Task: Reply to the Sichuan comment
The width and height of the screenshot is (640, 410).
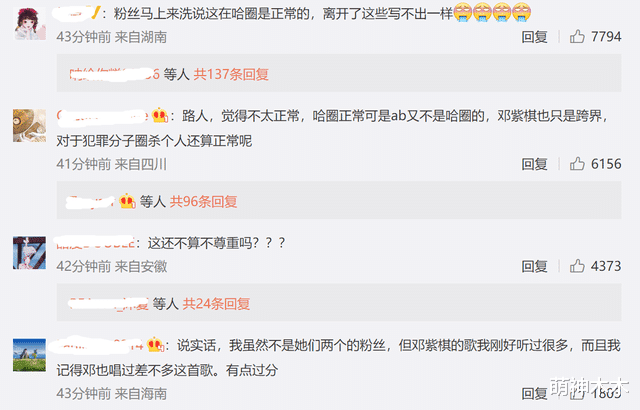Action: pyautogui.click(x=534, y=164)
